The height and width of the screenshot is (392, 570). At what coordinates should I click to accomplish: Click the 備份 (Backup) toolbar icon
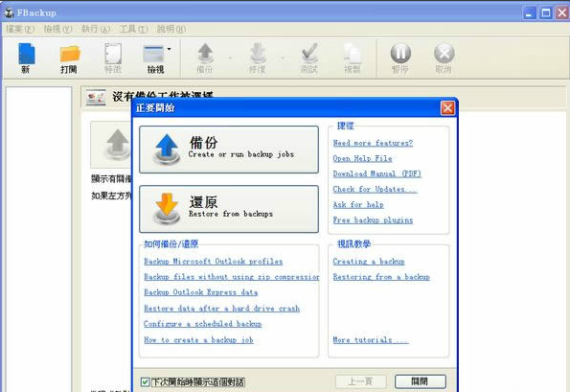(x=205, y=54)
